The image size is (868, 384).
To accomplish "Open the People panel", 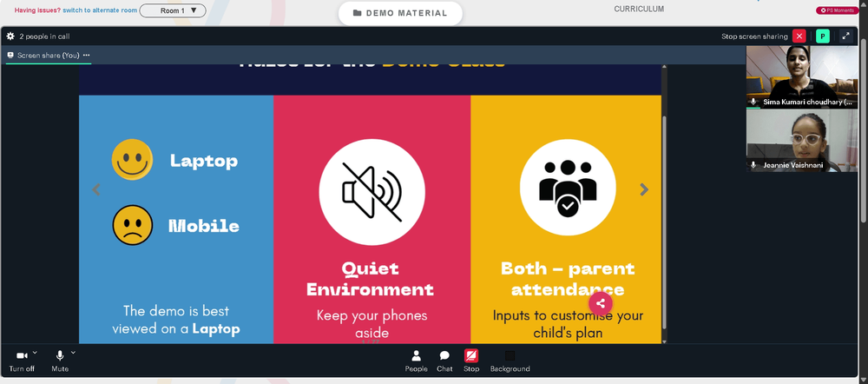I will click(x=417, y=361).
